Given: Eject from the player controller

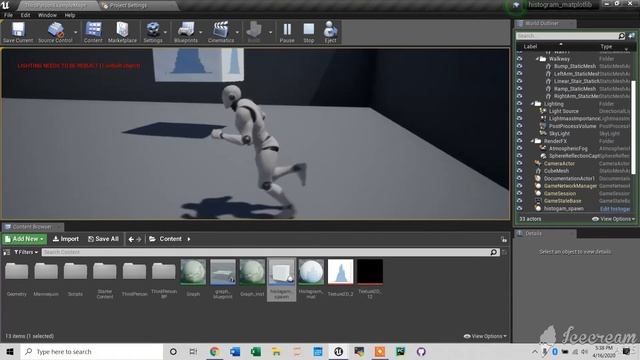Looking at the screenshot, I should click(x=330, y=32).
